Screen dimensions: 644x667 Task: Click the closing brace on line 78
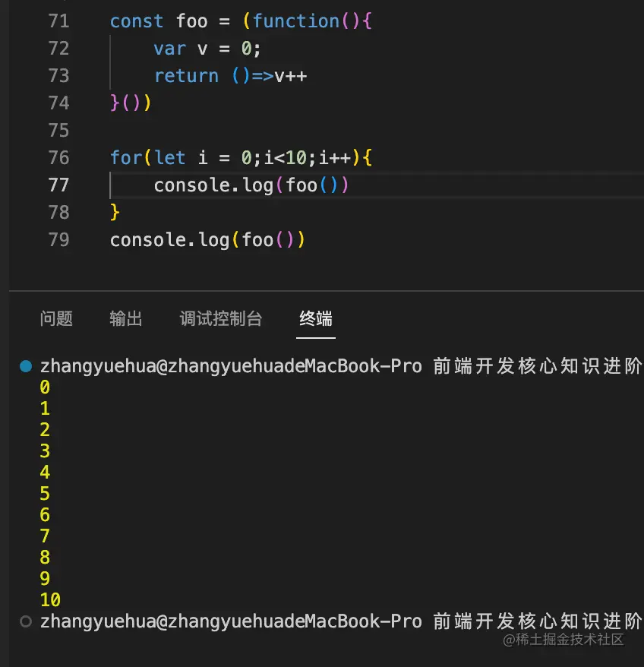coord(115,212)
